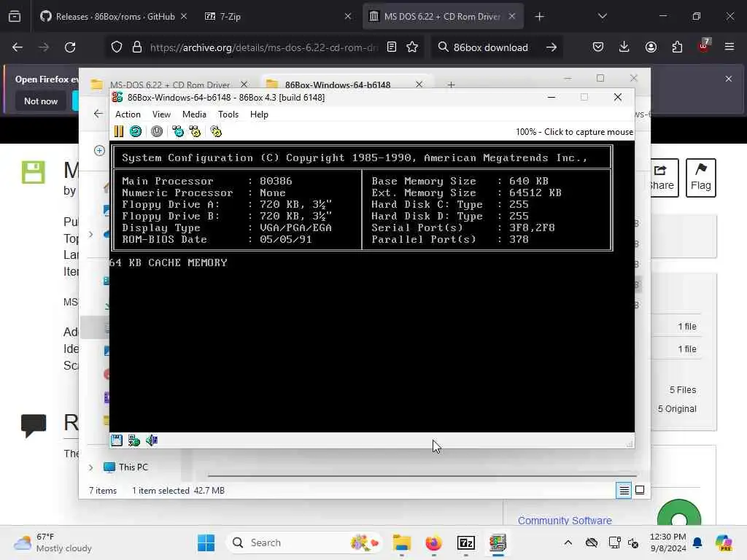
Task: Click Not now in Firefox notification
Action: [x=41, y=101]
